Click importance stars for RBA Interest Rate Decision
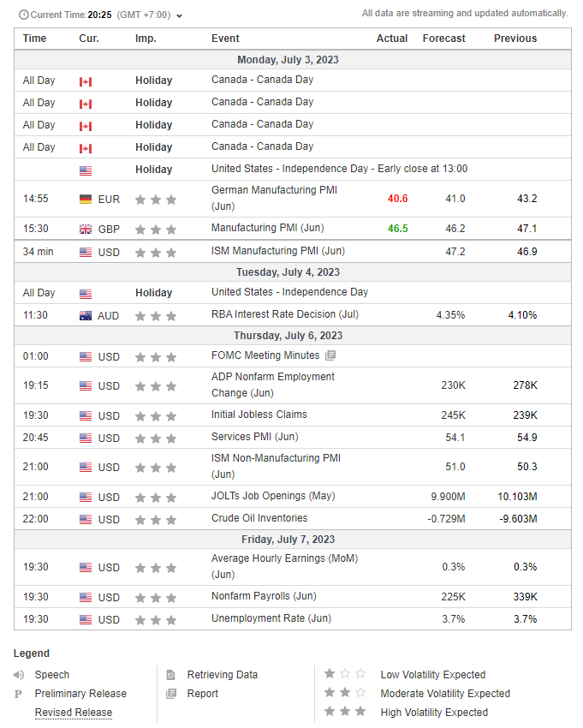 (x=156, y=316)
